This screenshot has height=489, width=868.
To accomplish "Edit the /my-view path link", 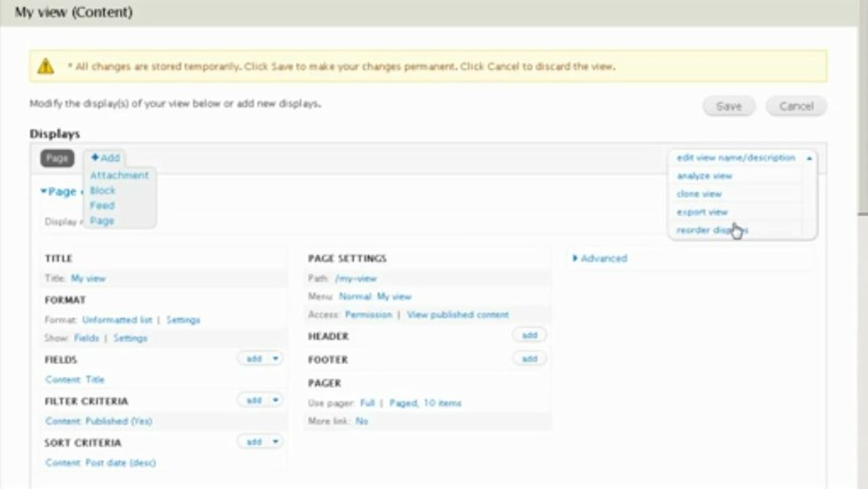I will (x=356, y=278).
